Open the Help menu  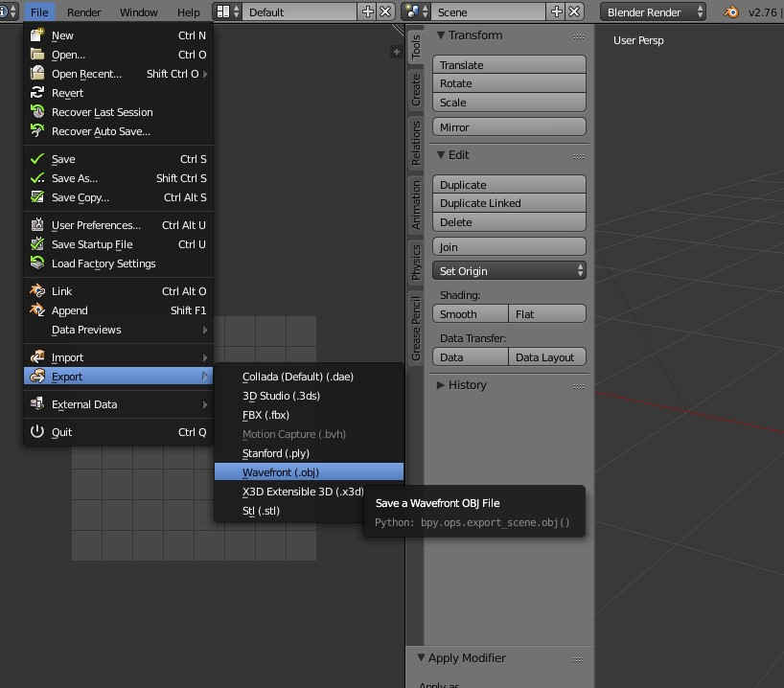[189, 12]
